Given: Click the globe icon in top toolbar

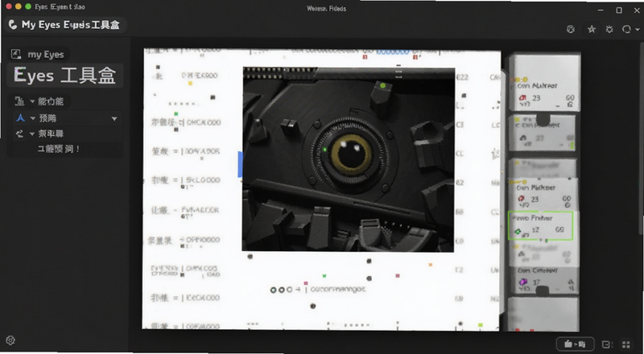Looking at the screenshot, I should (571, 29).
